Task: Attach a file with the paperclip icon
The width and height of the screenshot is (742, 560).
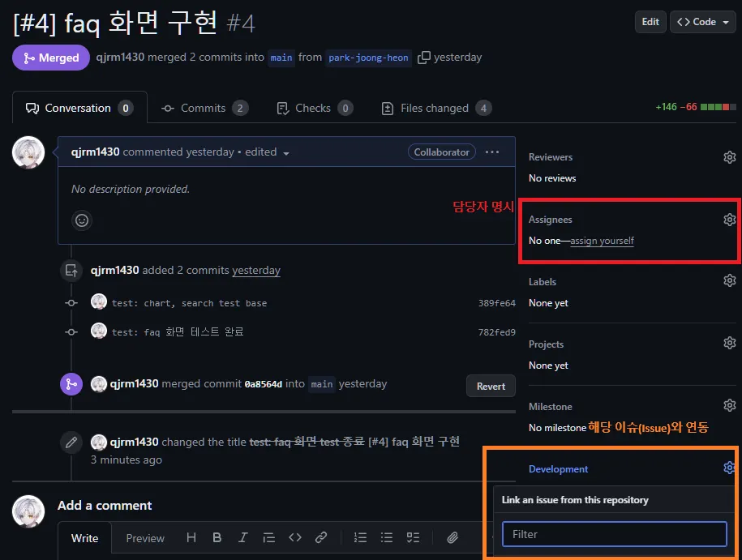Action: (452, 537)
